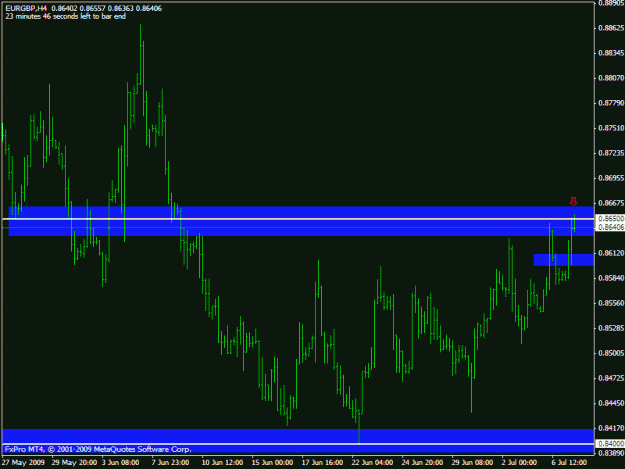
Task: Click the bottom blue zone around 0.84000
Action: (x=298, y=441)
